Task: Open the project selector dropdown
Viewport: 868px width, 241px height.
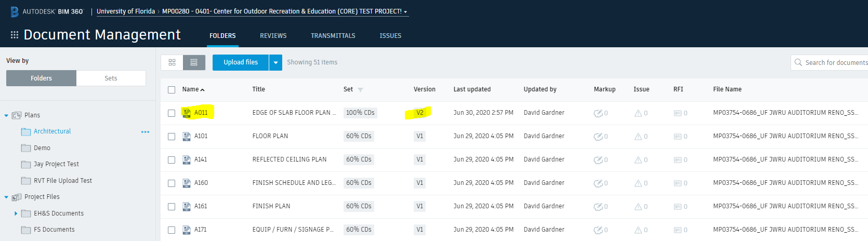Action: 285,11
